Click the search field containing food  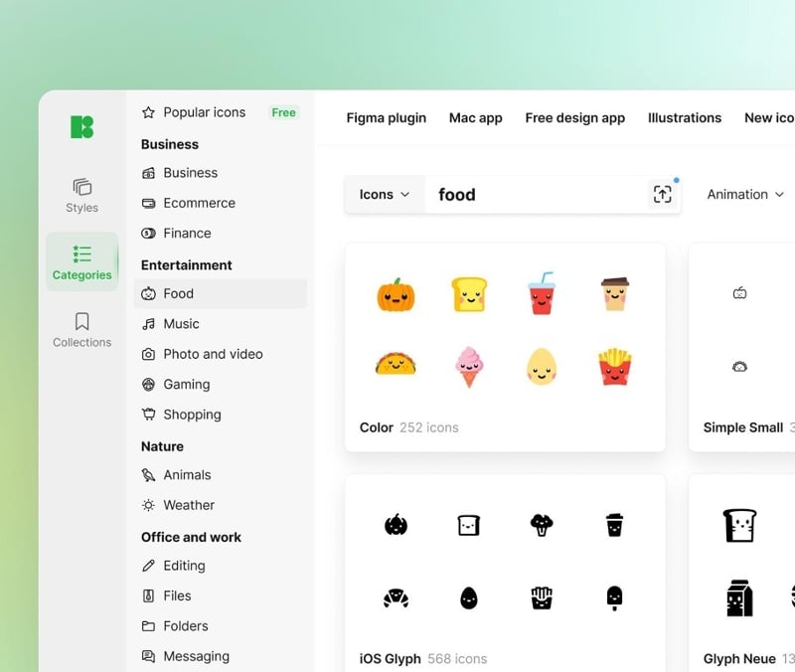536,195
